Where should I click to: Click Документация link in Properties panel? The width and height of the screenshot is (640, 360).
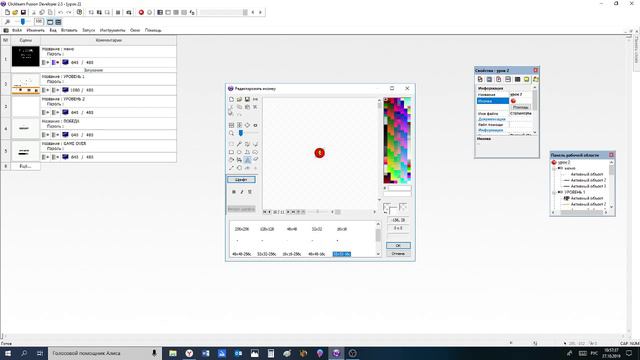coord(492,119)
